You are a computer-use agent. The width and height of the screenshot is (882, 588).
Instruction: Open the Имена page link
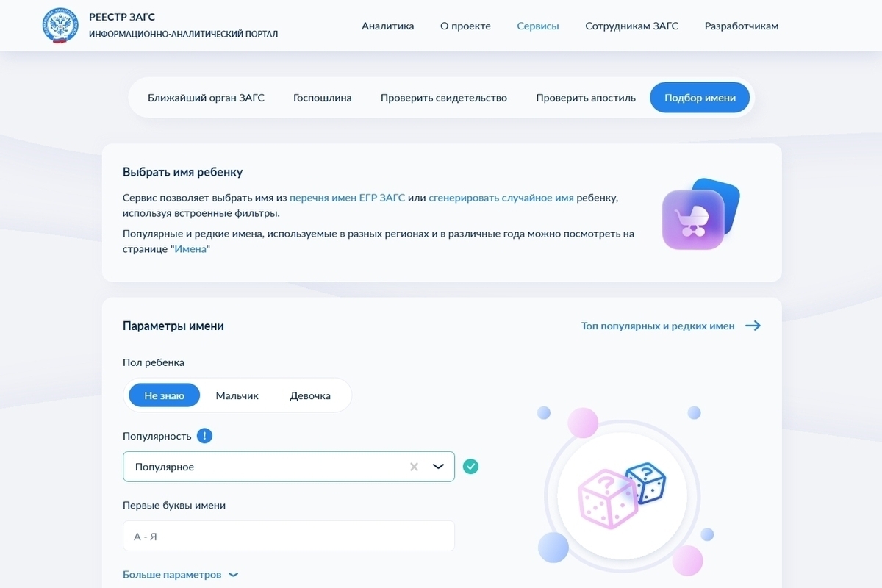191,249
